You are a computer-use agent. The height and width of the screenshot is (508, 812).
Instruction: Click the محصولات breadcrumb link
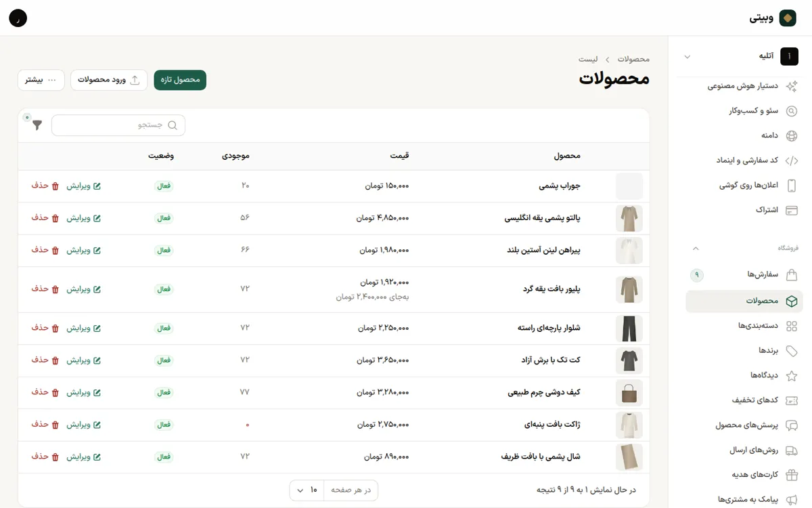(633, 60)
